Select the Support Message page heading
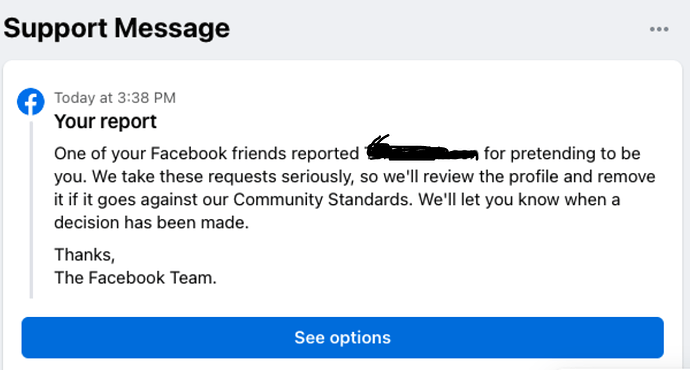The width and height of the screenshot is (690, 370). pos(117,28)
